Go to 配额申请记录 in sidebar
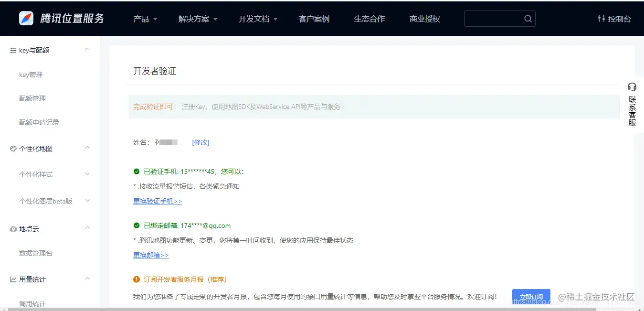 pos(39,122)
